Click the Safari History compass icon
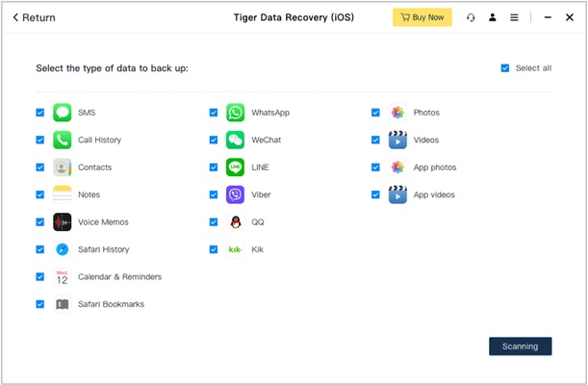This screenshot has width=588, height=385. coord(62,249)
